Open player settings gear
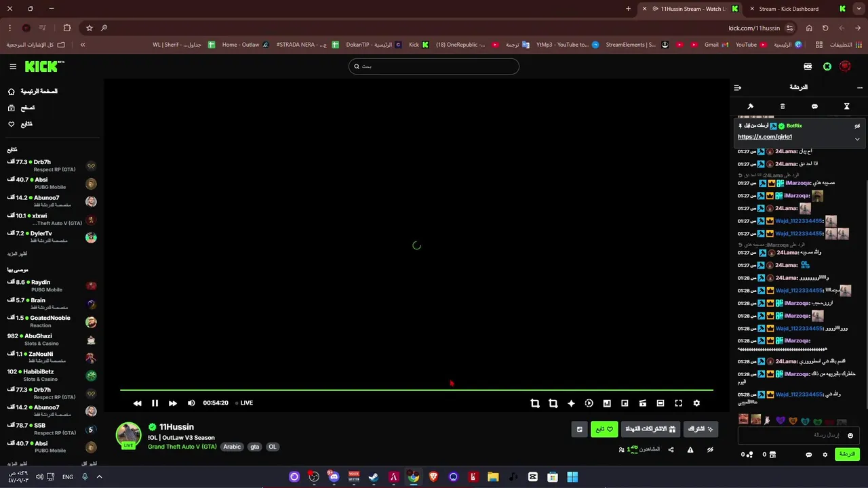 pos(696,403)
